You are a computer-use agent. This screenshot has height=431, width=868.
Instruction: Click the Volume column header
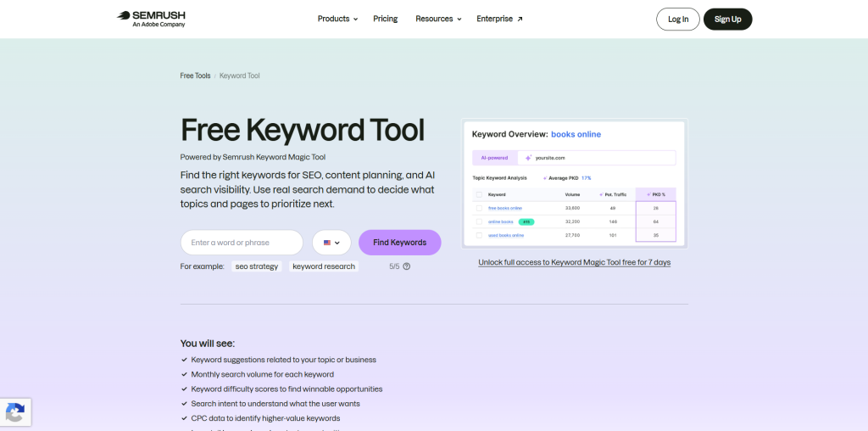tap(572, 195)
